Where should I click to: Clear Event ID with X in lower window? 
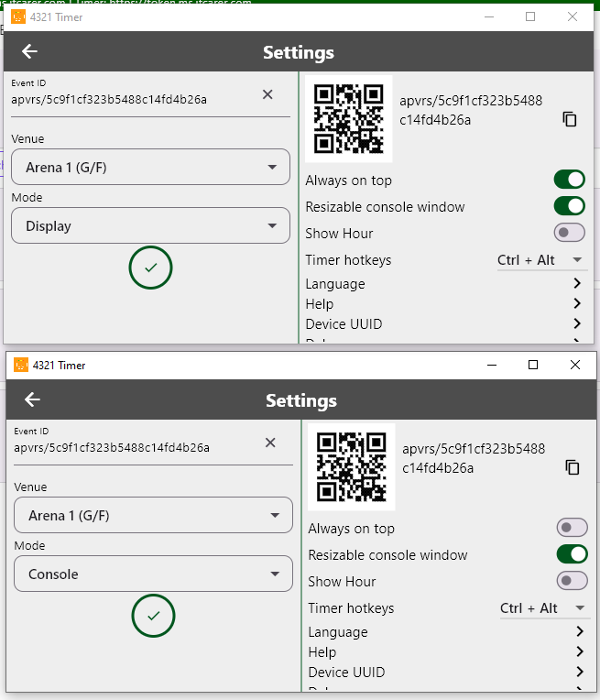click(270, 443)
